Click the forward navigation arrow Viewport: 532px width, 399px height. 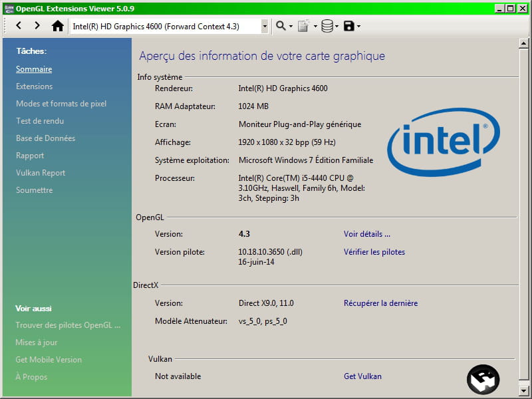pos(37,26)
